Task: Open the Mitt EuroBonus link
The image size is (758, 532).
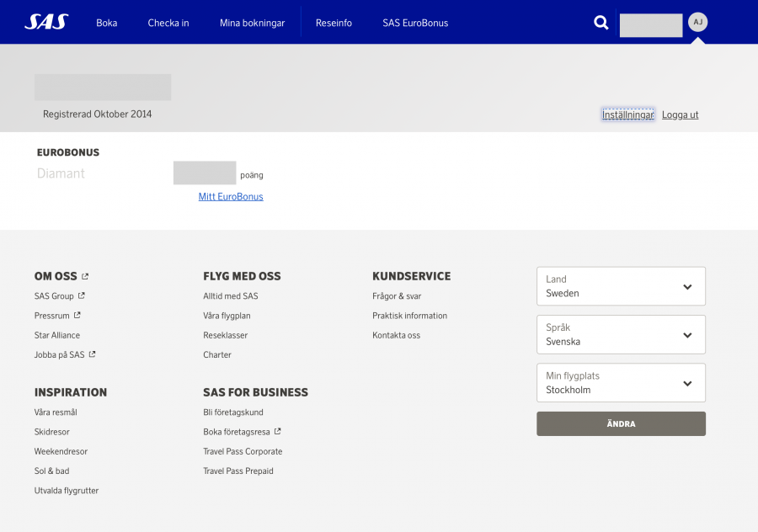Action: (231, 196)
